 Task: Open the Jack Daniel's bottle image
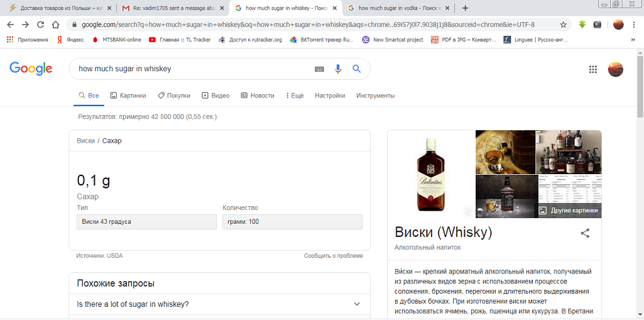coord(506,196)
